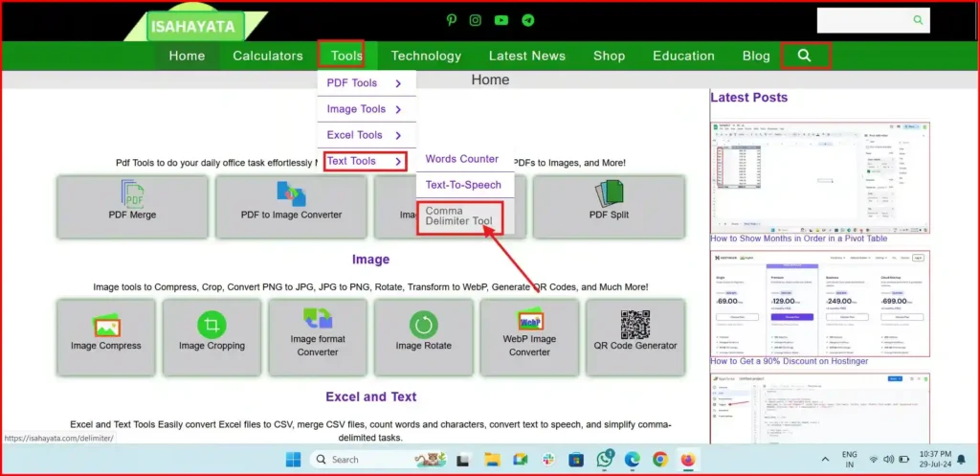Open the Pinterest social icon
Screen dimensions: 980x476
coord(452,20)
